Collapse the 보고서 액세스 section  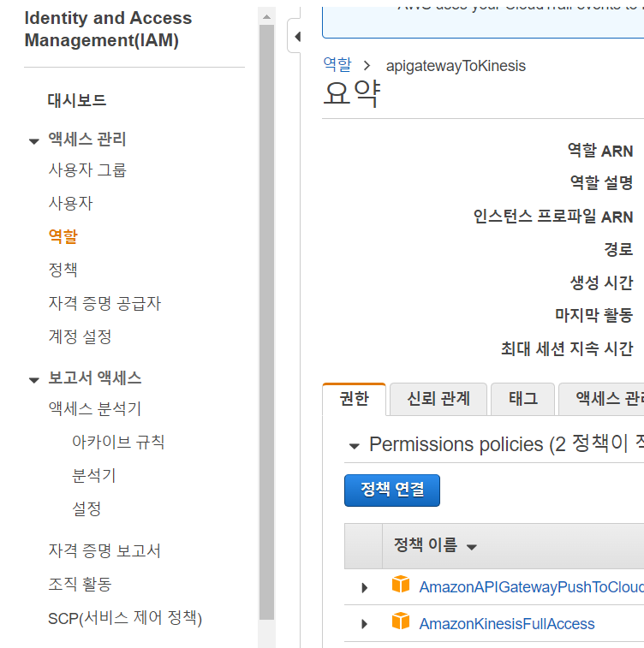point(34,380)
